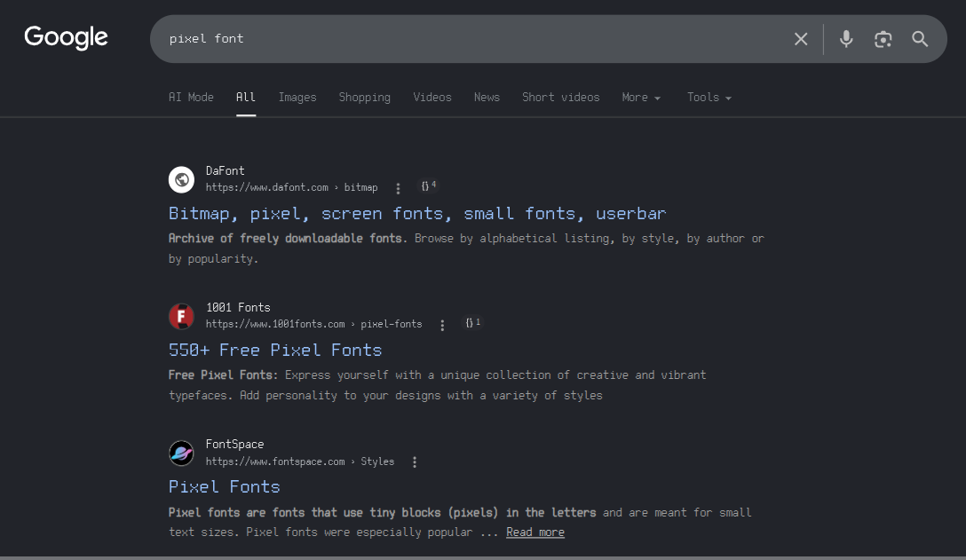Start voice search with microphone icon

tap(846, 39)
